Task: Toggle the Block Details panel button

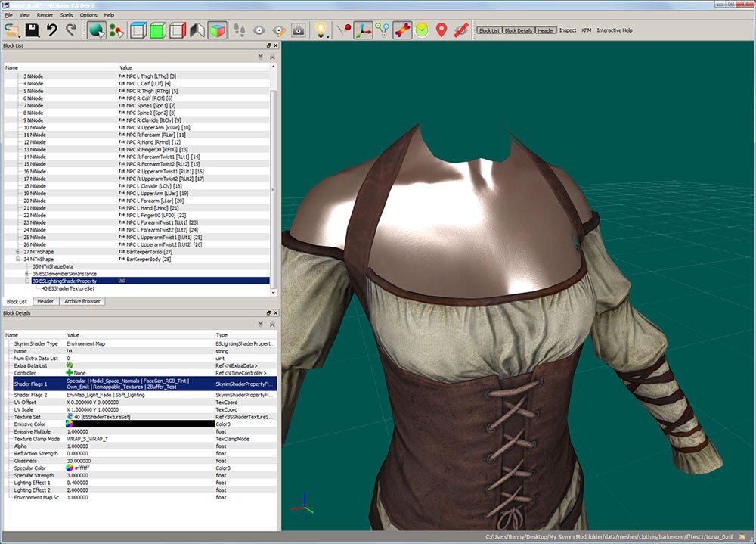Action: (519, 30)
